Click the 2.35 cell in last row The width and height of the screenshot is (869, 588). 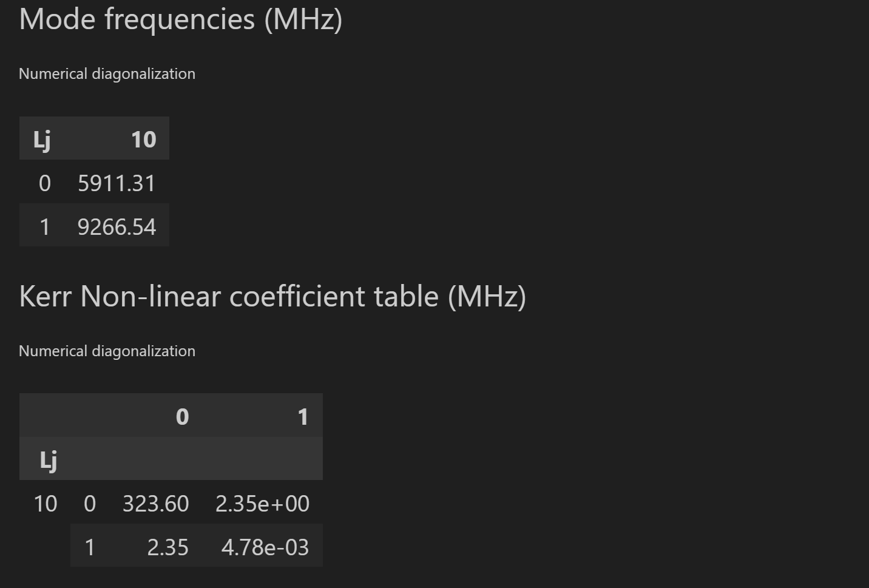(167, 547)
